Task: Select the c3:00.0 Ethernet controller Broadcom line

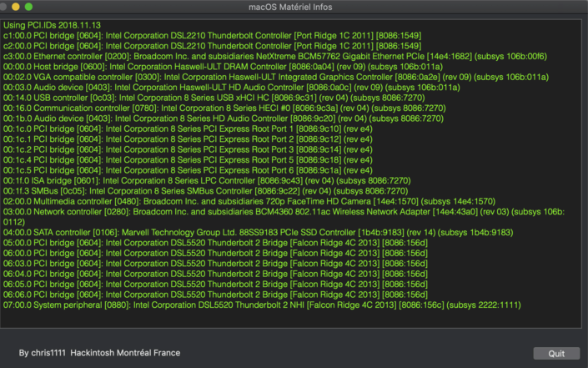Action: pos(275,56)
